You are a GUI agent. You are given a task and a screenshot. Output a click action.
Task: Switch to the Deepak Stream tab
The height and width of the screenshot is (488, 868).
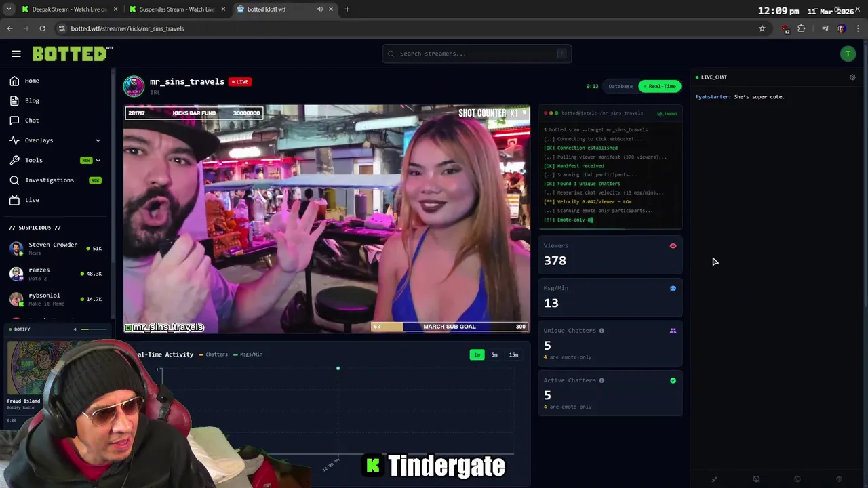click(x=69, y=9)
